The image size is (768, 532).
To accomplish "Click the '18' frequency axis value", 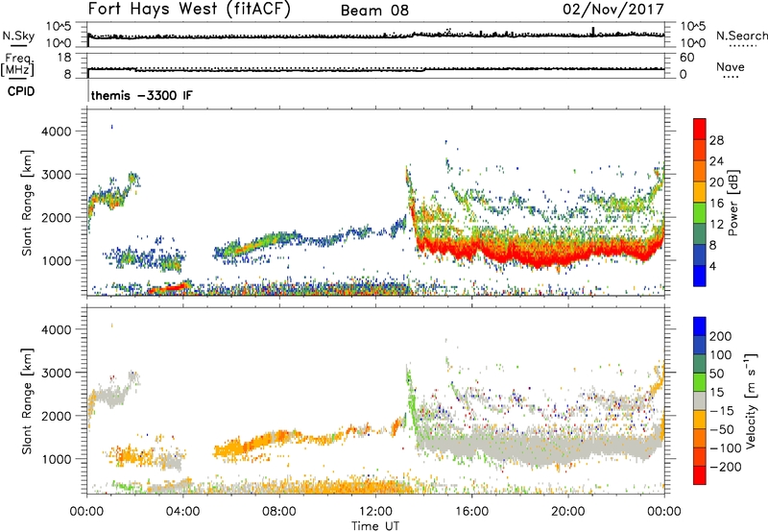I will coord(63,58).
